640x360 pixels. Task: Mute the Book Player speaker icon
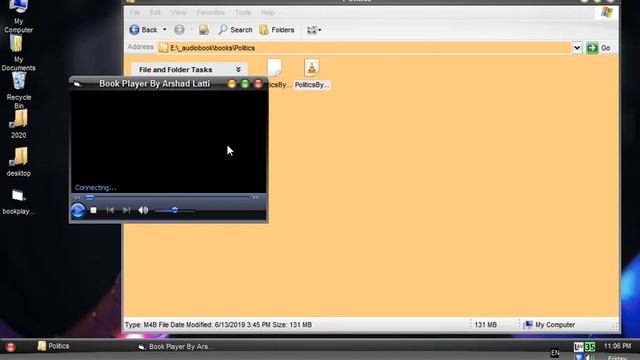[x=143, y=210]
